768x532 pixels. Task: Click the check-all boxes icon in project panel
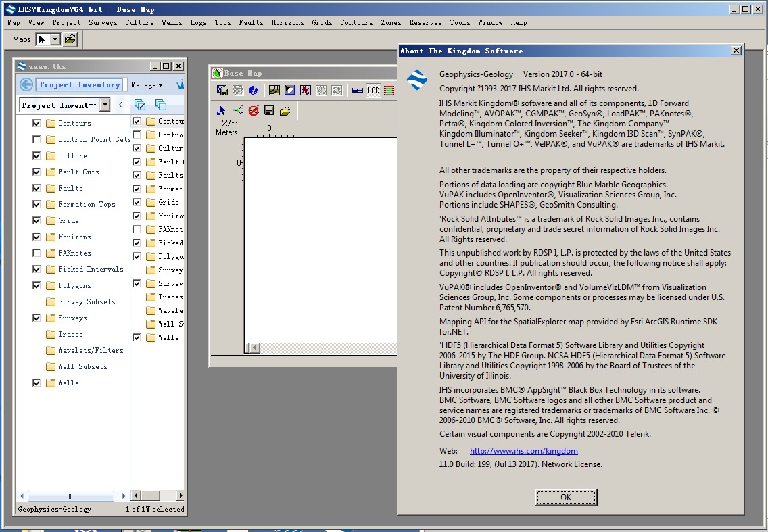coord(140,104)
